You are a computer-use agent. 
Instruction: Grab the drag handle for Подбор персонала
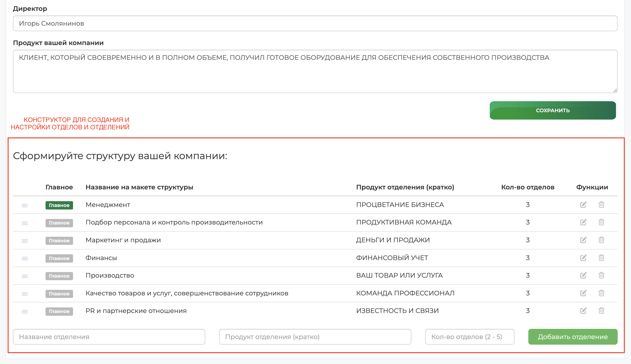click(25, 223)
